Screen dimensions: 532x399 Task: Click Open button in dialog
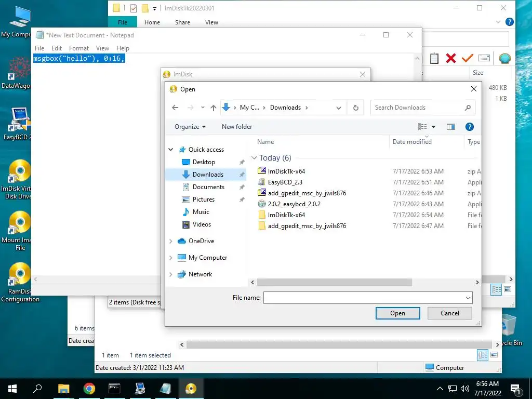pos(397,313)
